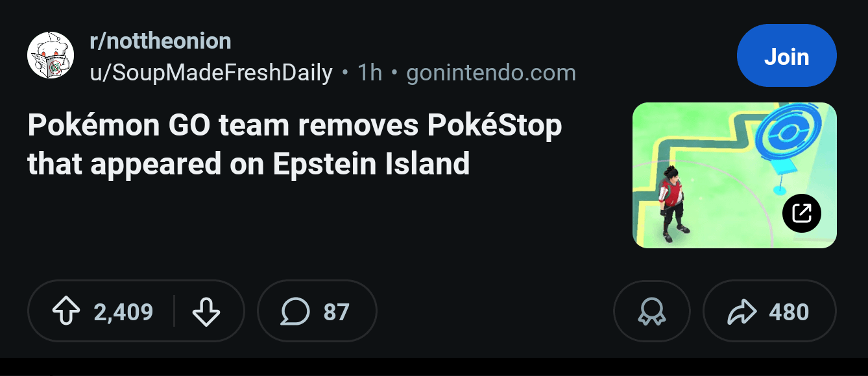This screenshot has width=868, height=376.
Task: Visit u/SoupMadeFreshDaily's profile
Action: pos(211,73)
